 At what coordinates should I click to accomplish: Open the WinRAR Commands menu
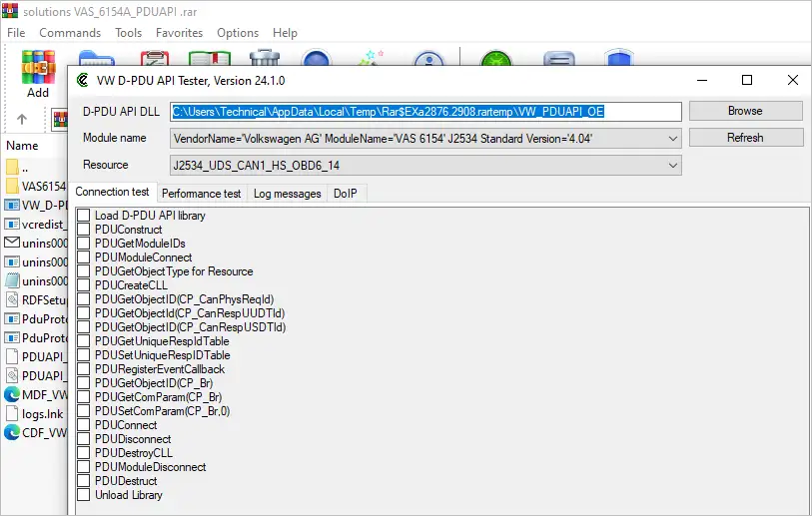tap(70, 33)
